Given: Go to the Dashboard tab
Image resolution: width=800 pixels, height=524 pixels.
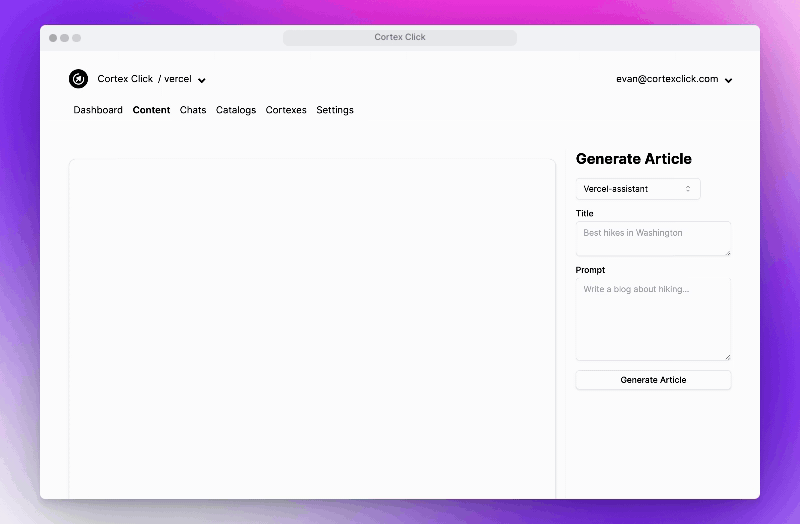Looking at the screenshot, I should (x=98, y=110).
